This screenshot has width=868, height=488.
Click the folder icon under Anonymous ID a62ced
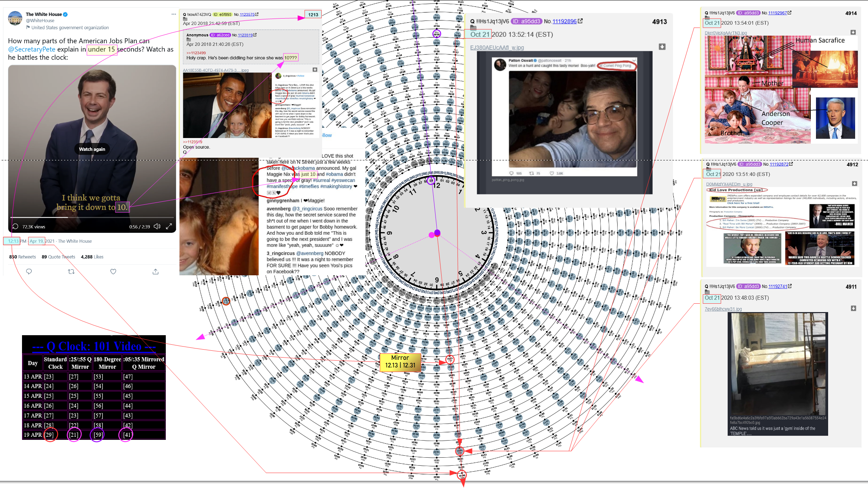click(x=189, y=39)
